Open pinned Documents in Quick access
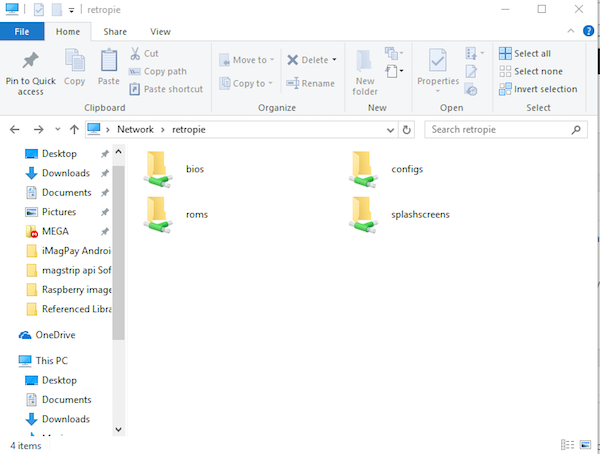This screenshot has width=600, height=454. [67, 193]
